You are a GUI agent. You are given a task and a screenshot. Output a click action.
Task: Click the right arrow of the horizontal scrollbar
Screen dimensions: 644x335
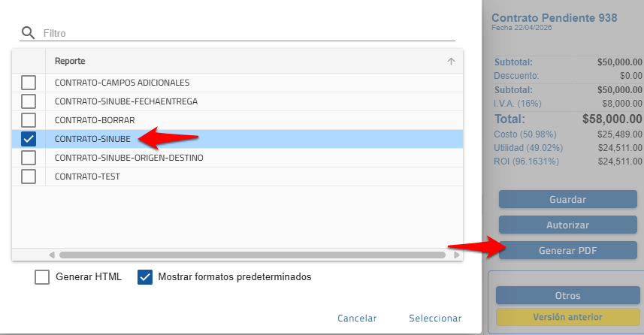click(456, 255)
